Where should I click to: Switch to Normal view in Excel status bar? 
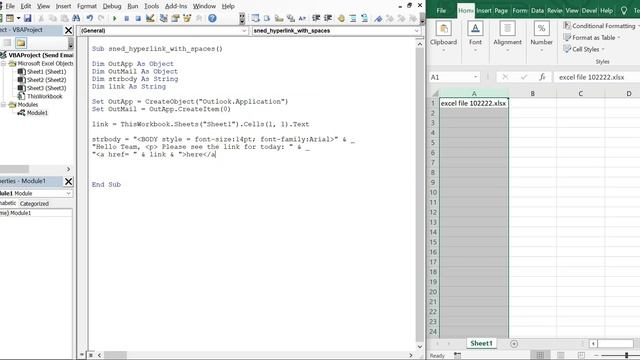[x=540, y=355]
